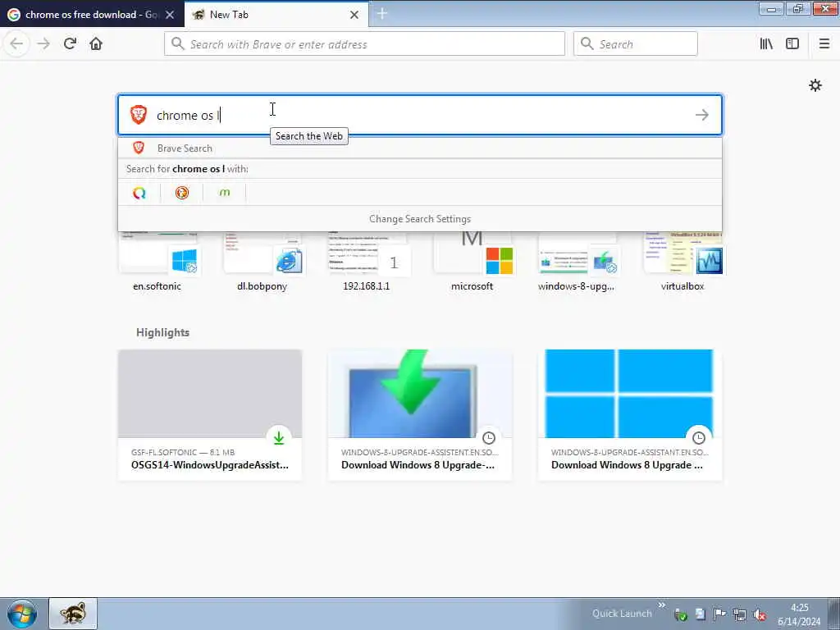
Task: Focus the address bar field
Action: 364,44
